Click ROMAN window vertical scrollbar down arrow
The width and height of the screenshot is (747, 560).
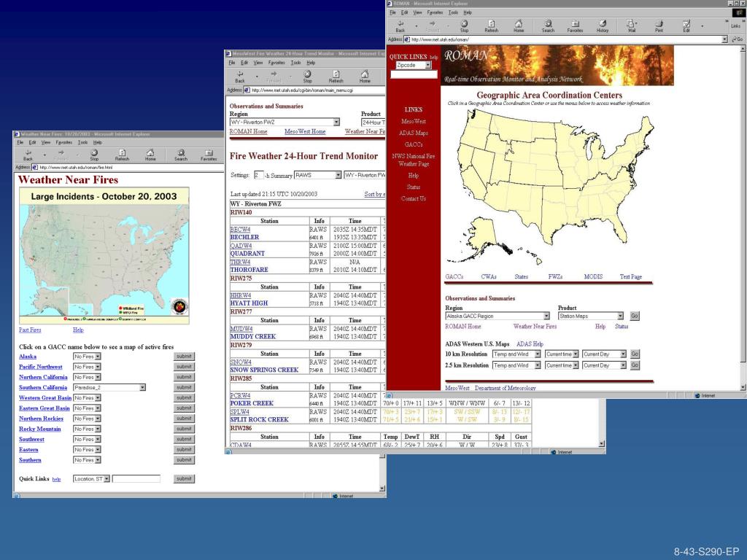point(743,388)
